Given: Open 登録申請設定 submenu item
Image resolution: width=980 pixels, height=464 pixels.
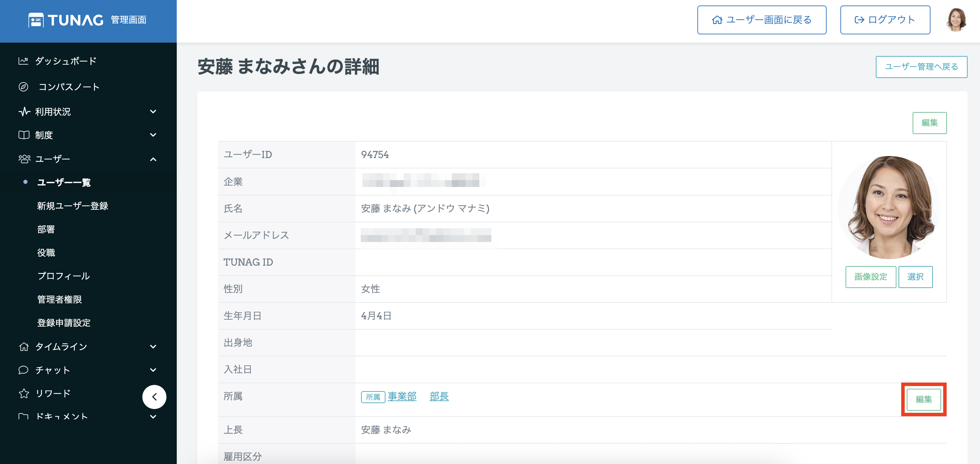Looking at the screenshot, I should coord(64,323).
